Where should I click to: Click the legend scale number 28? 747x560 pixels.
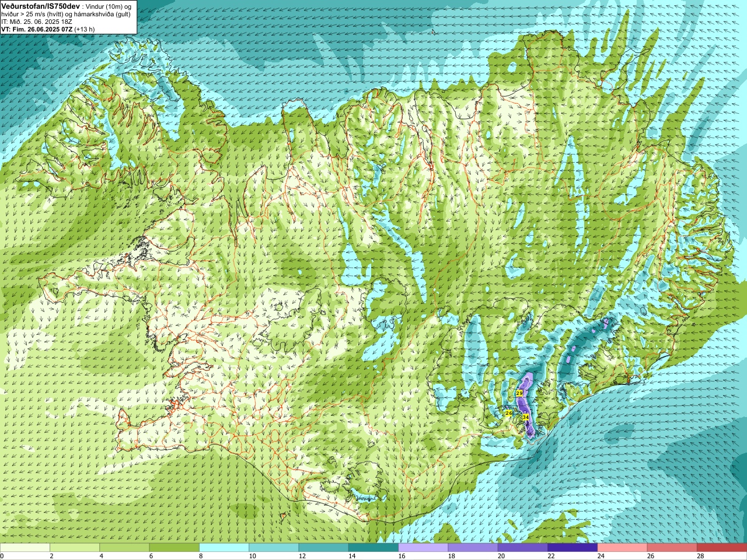click(x=701, y=556)
